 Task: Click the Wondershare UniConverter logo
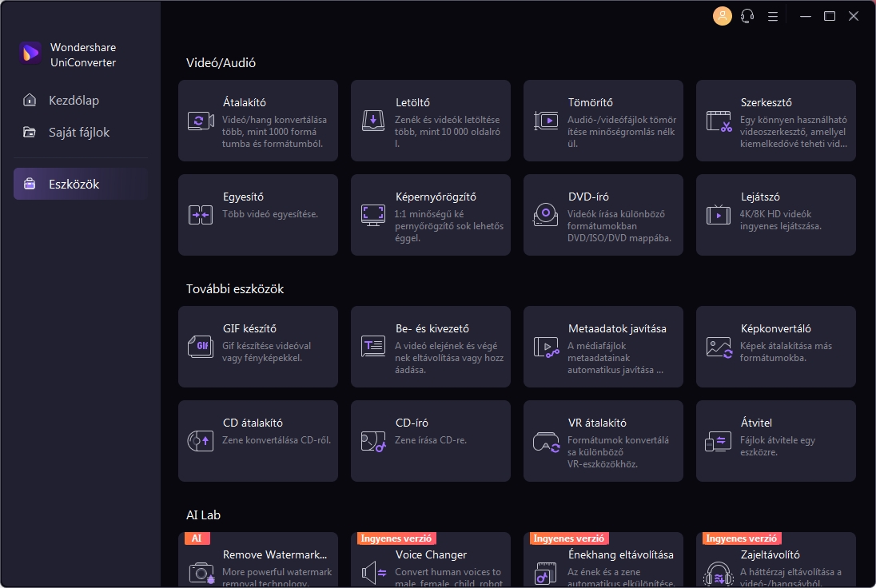[x=30, y=54]
